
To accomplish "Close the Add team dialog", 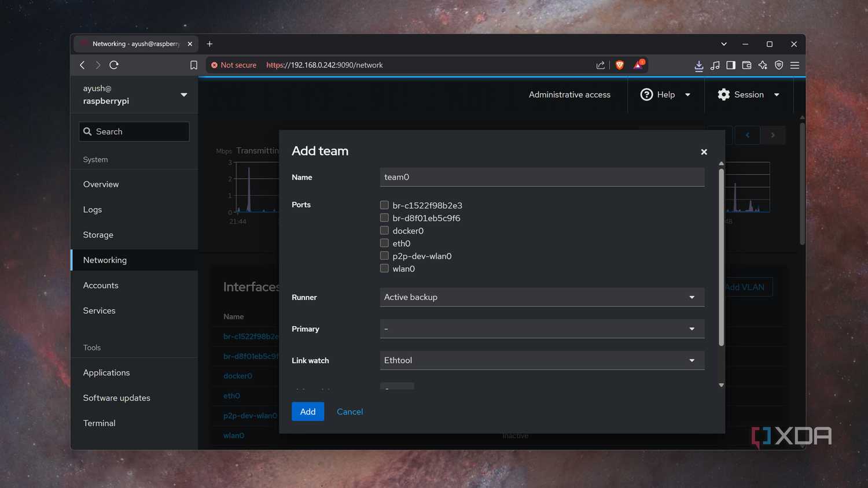I will pos(704,152).
